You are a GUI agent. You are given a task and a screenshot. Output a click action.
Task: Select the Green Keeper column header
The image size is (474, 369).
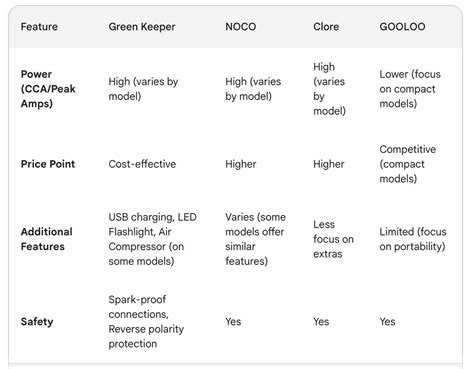coord(142,27)
